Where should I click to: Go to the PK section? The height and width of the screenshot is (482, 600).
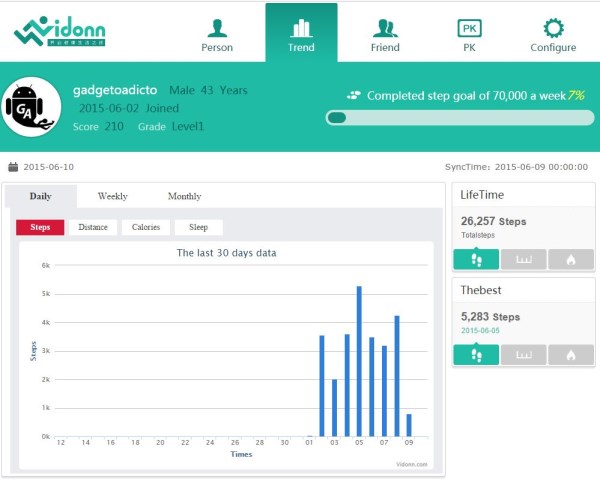coord(469,34)
